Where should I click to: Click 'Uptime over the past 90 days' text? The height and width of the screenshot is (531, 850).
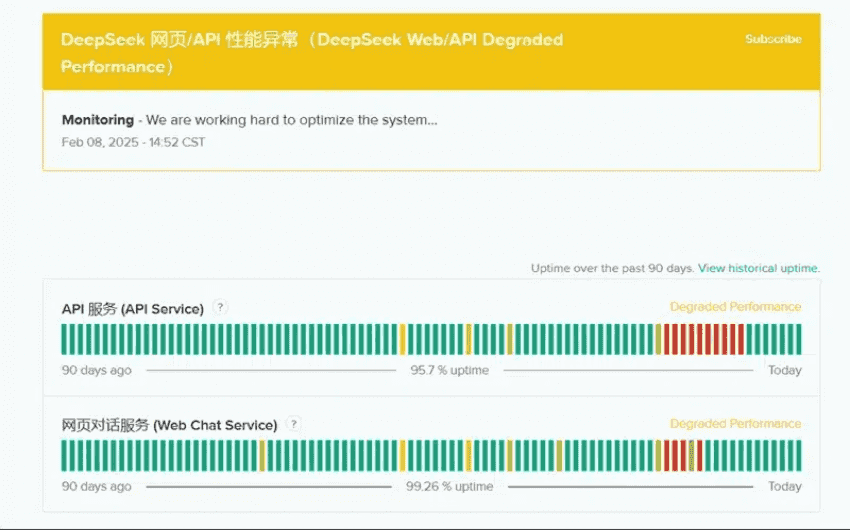pos(613,268)
